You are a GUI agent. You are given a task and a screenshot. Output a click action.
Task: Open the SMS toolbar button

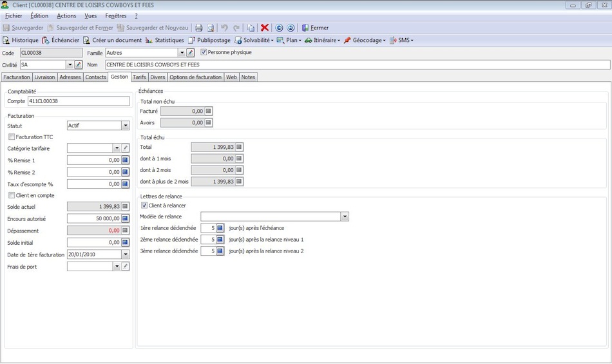(x=401, y=40)
